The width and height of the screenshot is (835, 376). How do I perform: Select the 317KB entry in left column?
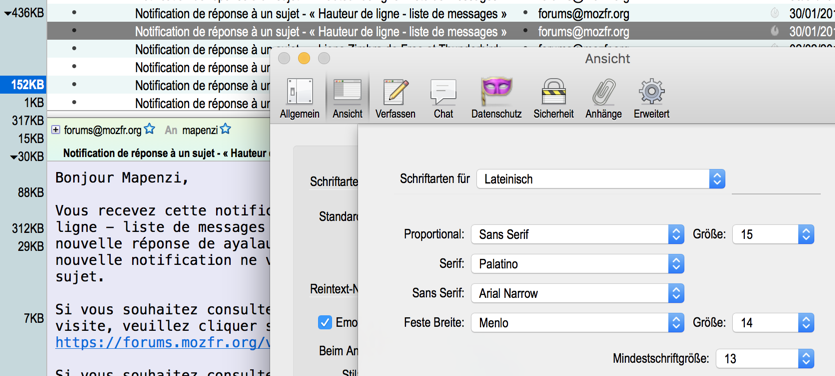[x=28, y=121]
